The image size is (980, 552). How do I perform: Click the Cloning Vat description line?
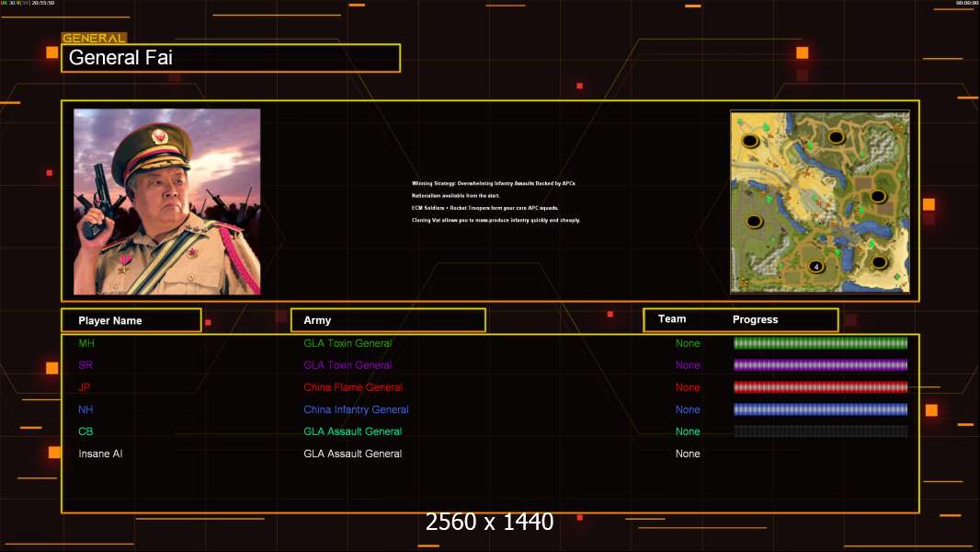tap(496, 220)
